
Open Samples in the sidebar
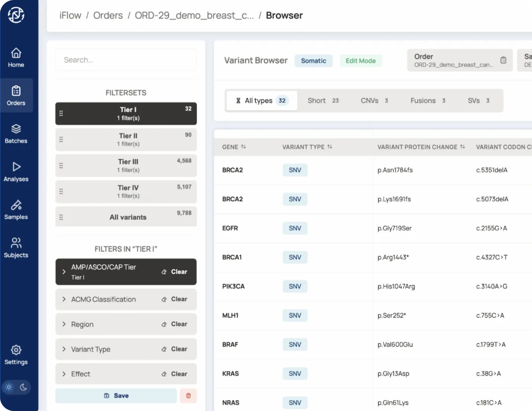click(16, 210)
